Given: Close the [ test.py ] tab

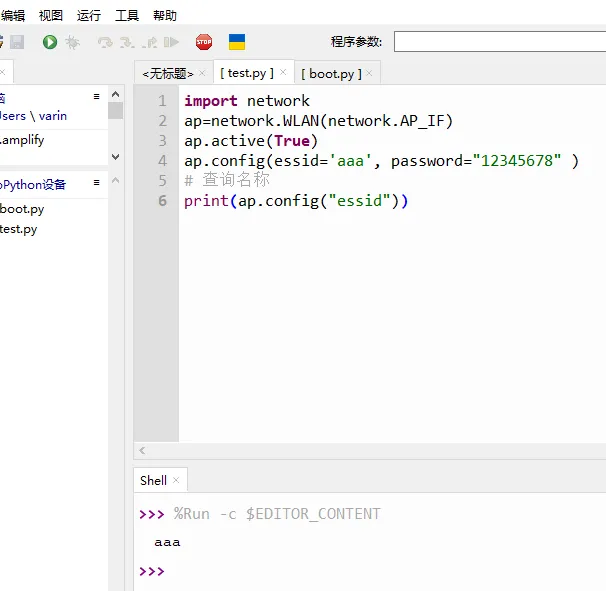Looking at the screenshot, I should [x=283, y=72].
